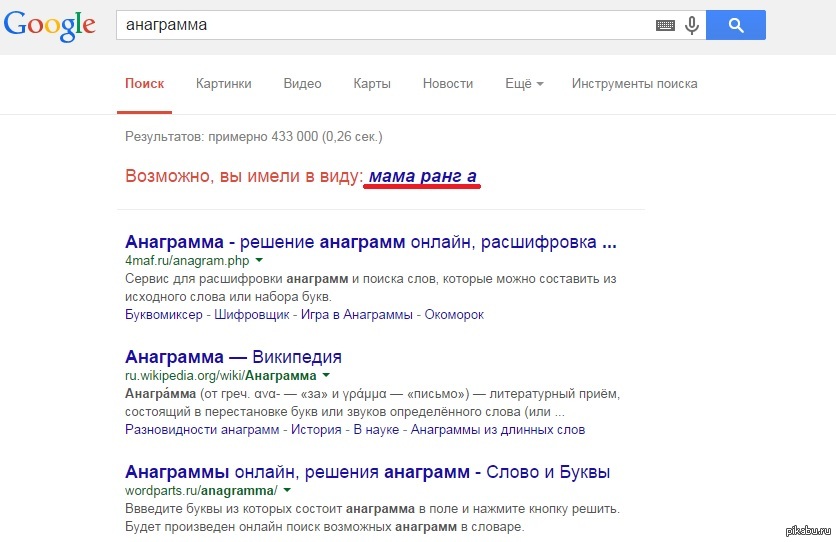This screenshot has height=542, width=836.
Task: Open the Игра в Анаграммы sitelink
Action: [357, 314]
